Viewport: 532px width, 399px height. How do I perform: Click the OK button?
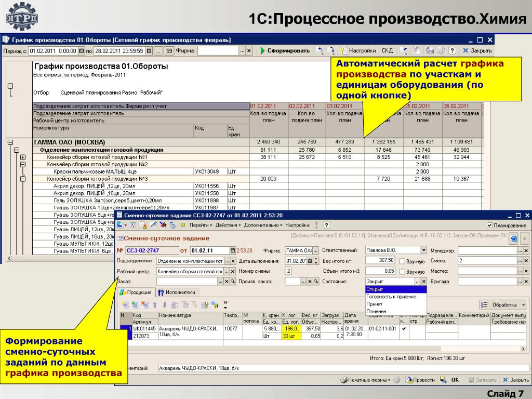[455, 380]
